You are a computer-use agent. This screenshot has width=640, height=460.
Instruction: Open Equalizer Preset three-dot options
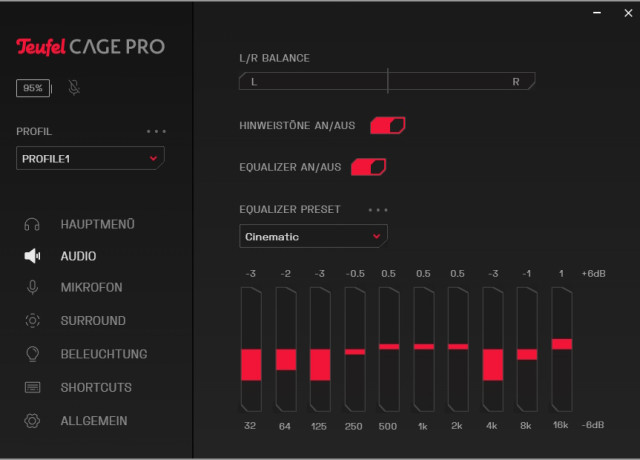377,210
